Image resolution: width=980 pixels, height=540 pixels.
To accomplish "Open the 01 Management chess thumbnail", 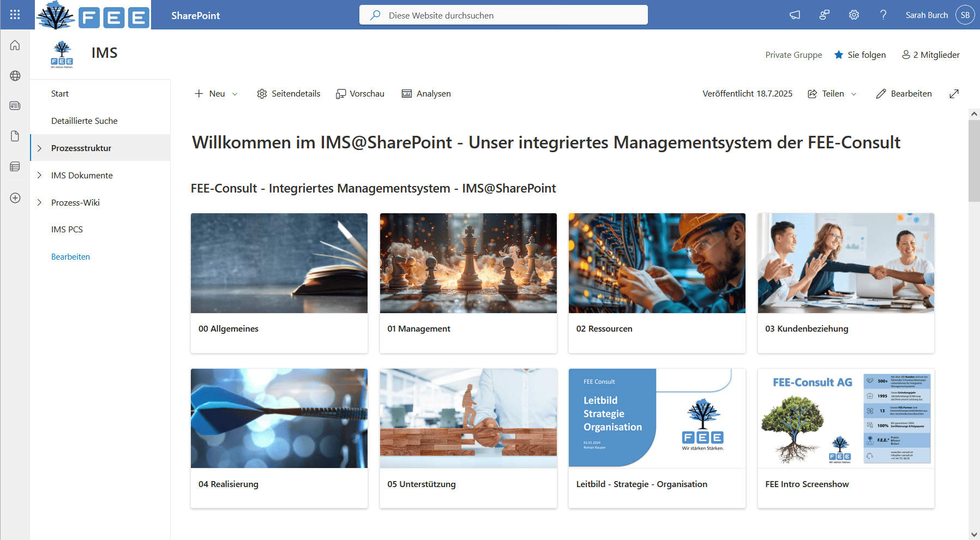I will 468,263.
